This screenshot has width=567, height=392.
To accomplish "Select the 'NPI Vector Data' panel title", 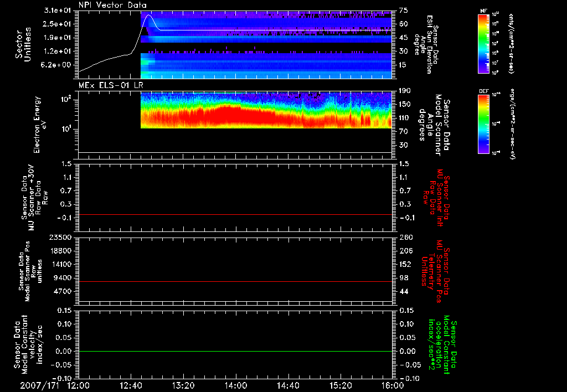I will (x=112, y=5).
